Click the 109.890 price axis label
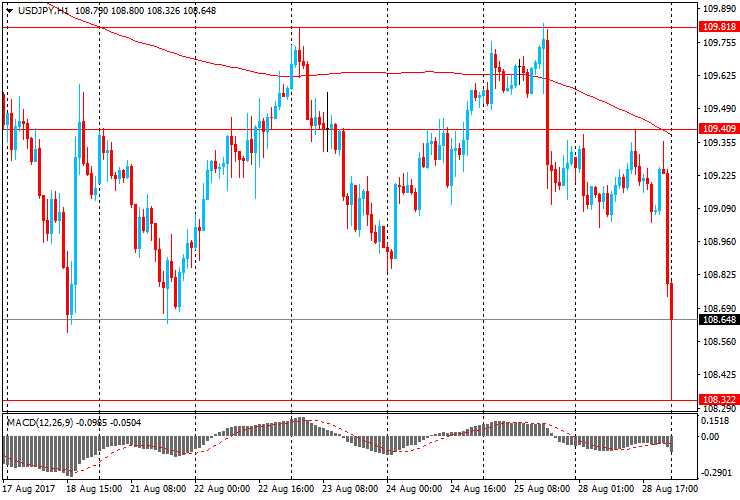740x500 pixels. [719, 9]
